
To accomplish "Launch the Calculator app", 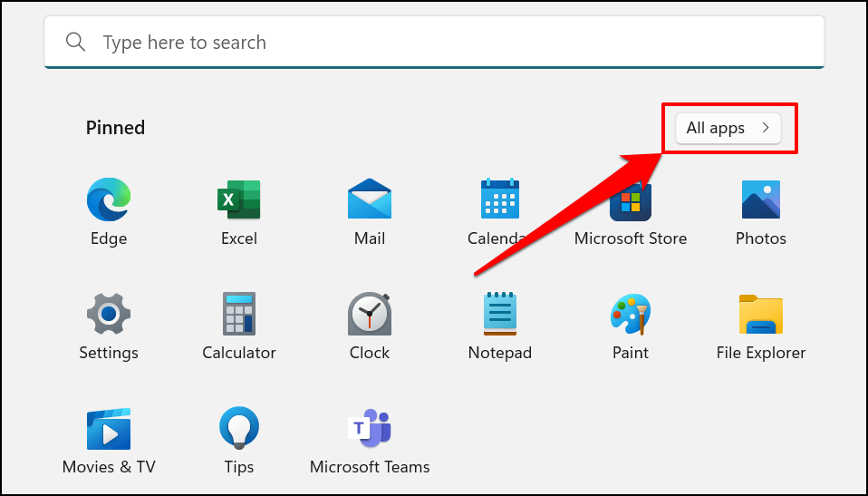I will 239,314.
